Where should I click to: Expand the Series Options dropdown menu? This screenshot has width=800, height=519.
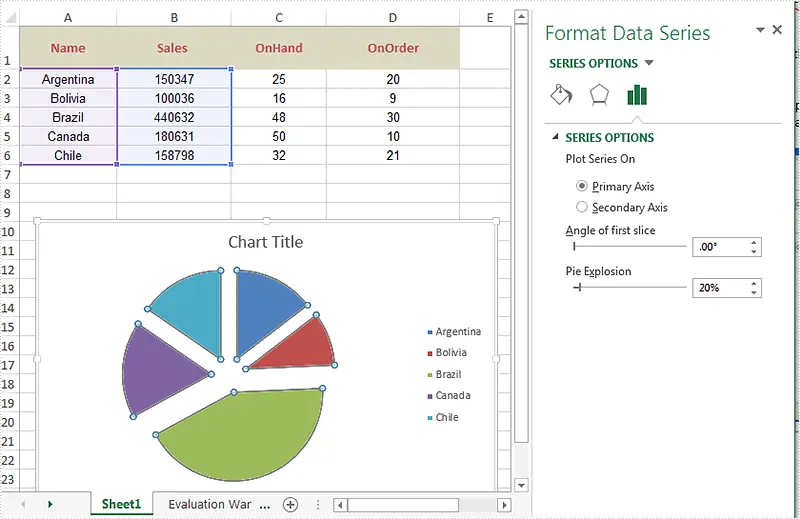click(x=649, y=64)
